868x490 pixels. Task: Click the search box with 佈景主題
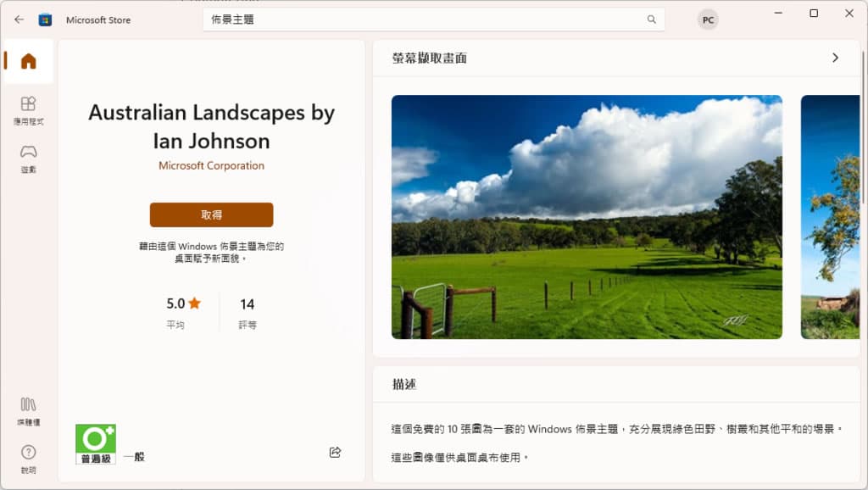433,19
